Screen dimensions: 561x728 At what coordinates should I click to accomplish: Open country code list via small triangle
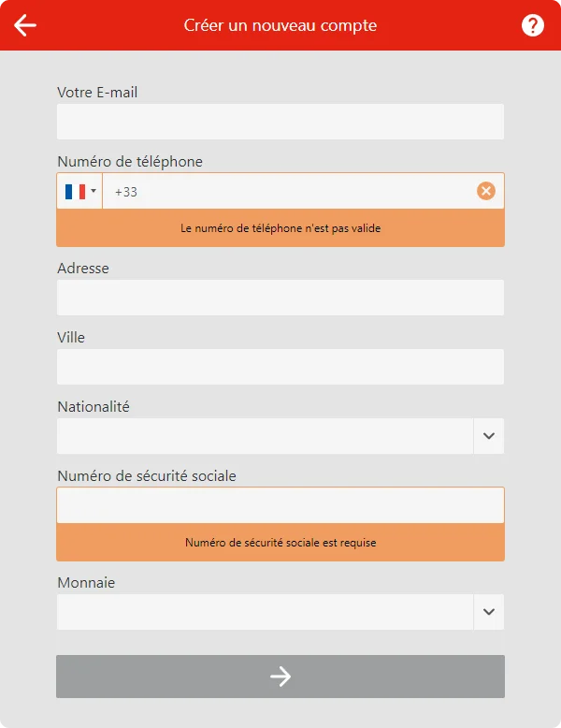click(x=93, y=191)
